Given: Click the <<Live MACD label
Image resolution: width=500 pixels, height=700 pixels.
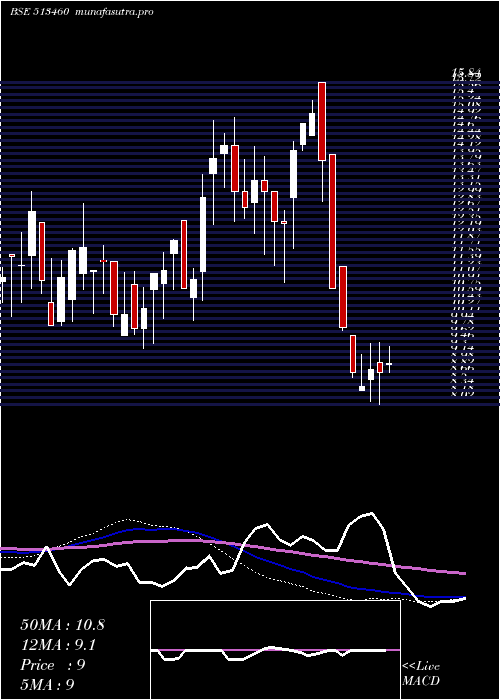Looking at the screenshot, I should (421, 674).
